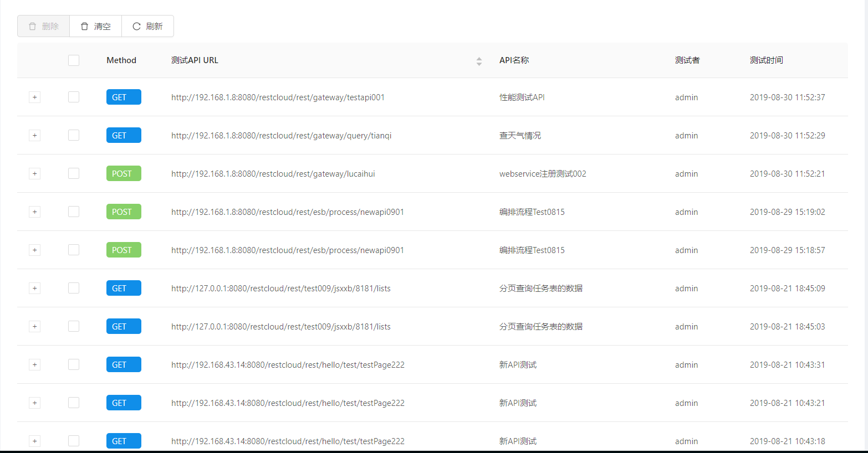Click the GET tag on 18:45:09 row
The image size is (868, 453).
[x=124, y=288]
